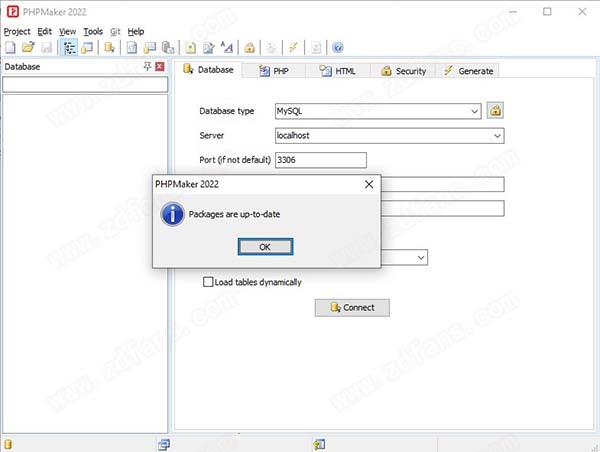Open the Project menu

(x=17, y=31)
